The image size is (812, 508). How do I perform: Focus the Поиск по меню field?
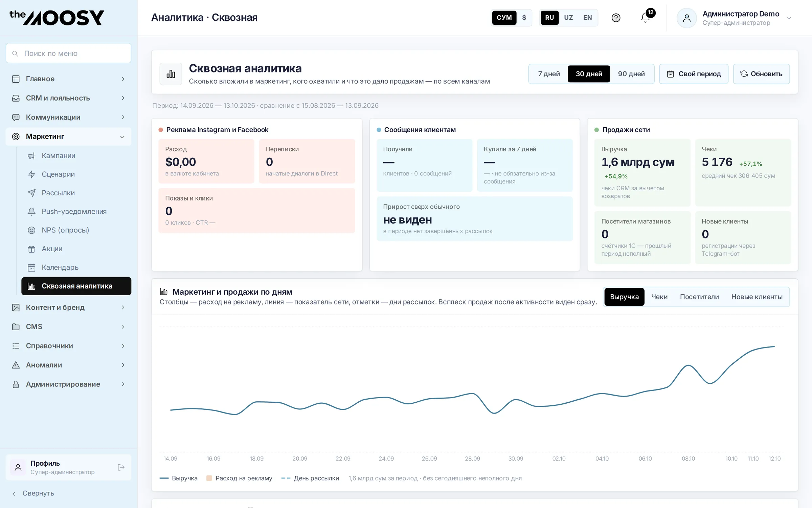tap(68, 53)
